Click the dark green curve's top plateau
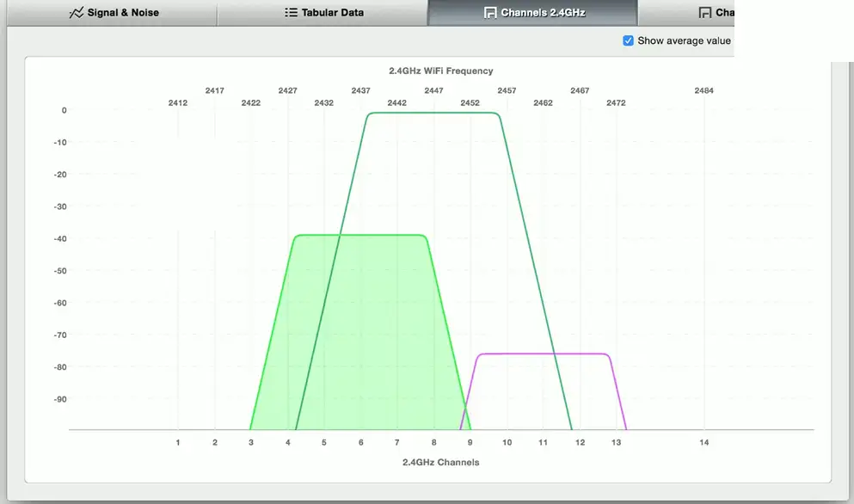854x504 pixels. coord(433,113)
